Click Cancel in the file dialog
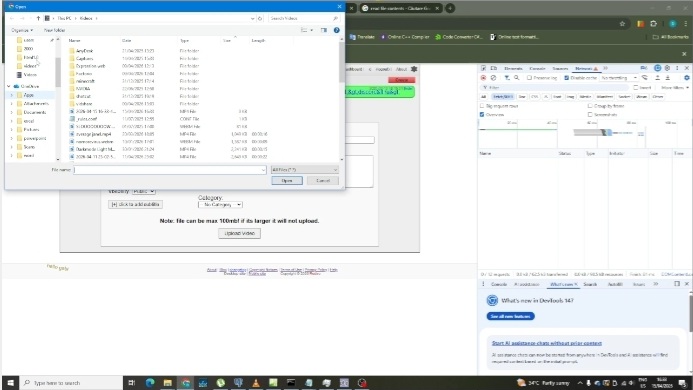This screenshot has height=390, width=693. coord(323,180)
